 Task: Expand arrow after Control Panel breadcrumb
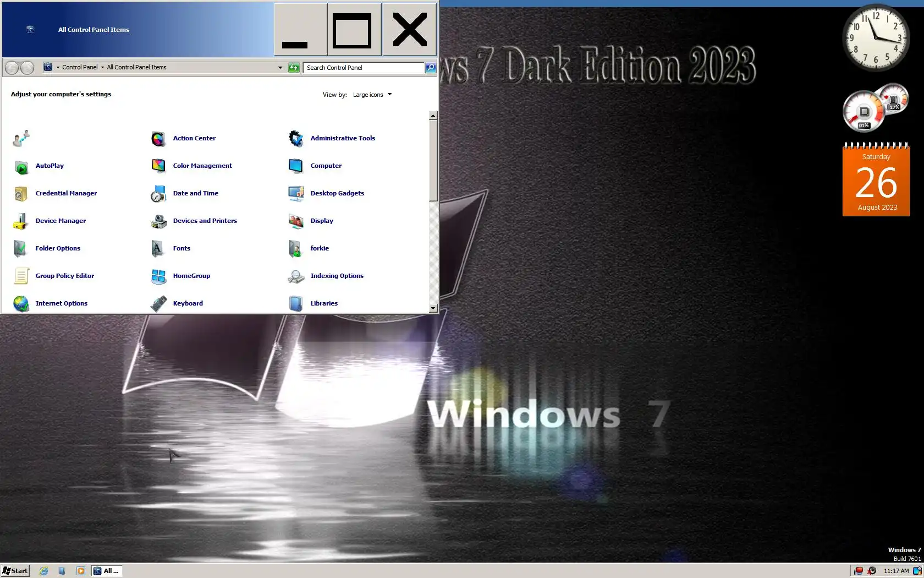pos(102,67)
